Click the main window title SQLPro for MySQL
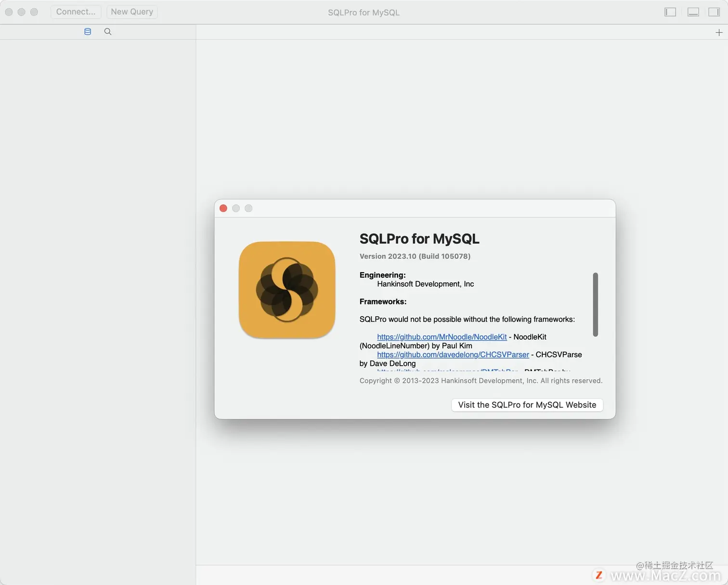The height and width of the screenshot is (585, 728). pos(364,13)
